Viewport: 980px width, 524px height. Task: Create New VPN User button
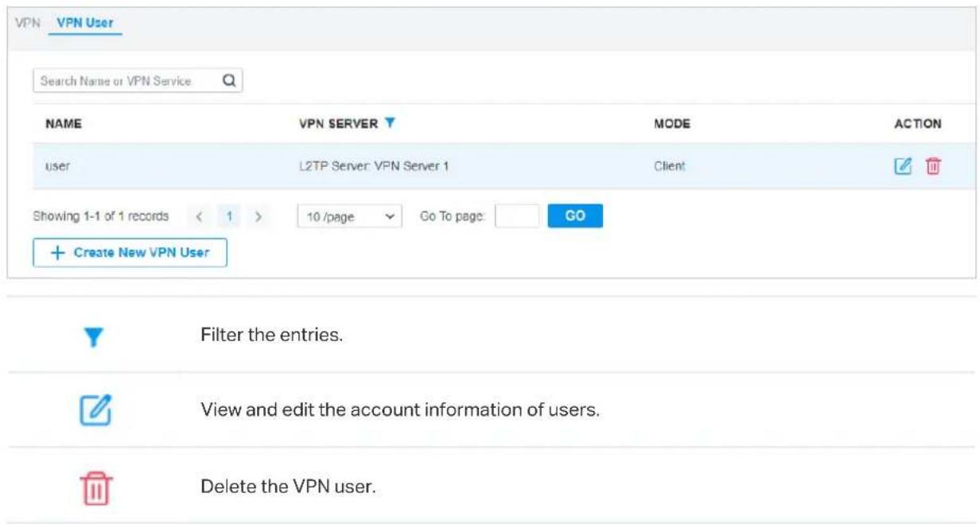click(130, 253)
